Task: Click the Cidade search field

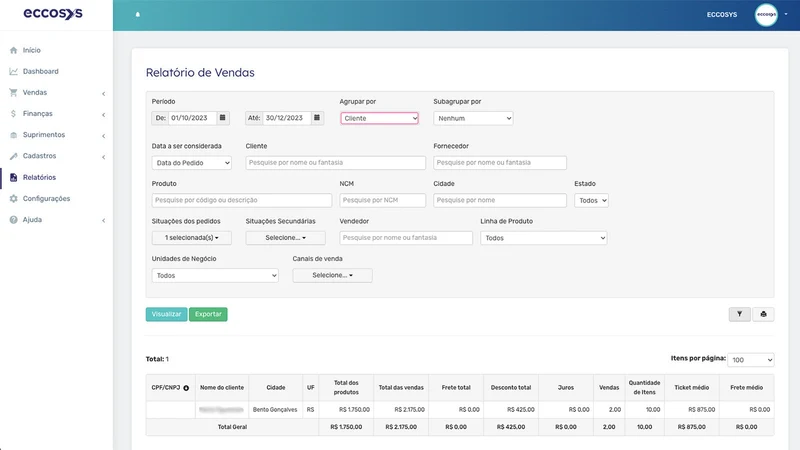Action: tap(499, 201)
